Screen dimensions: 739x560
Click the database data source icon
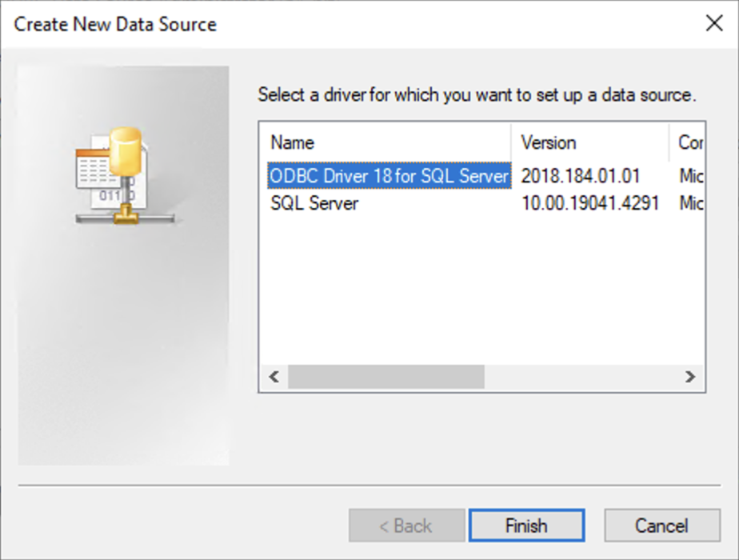click(126, 176)
